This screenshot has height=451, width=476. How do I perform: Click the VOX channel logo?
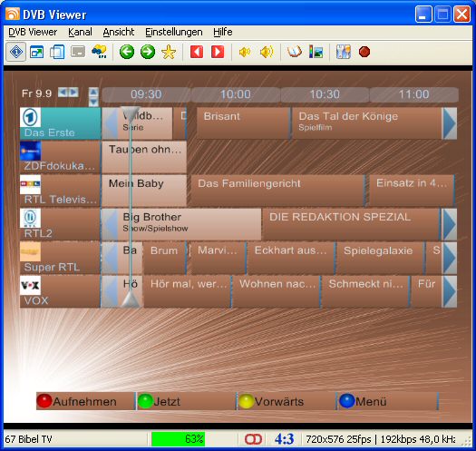[x=30, y=285]
